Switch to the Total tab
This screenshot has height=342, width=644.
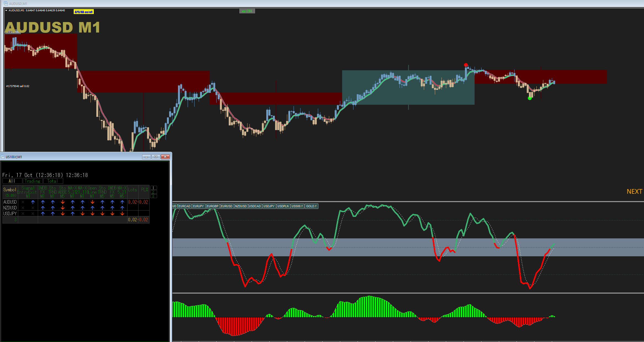[x=53, y=181]
